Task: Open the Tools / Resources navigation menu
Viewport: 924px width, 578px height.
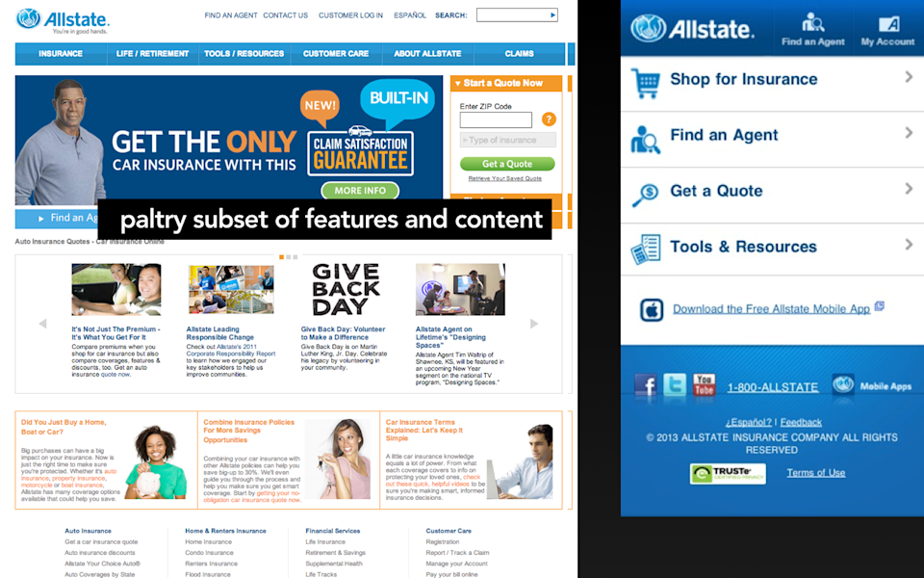Action: pyautogui.click(x=244, y=54)
